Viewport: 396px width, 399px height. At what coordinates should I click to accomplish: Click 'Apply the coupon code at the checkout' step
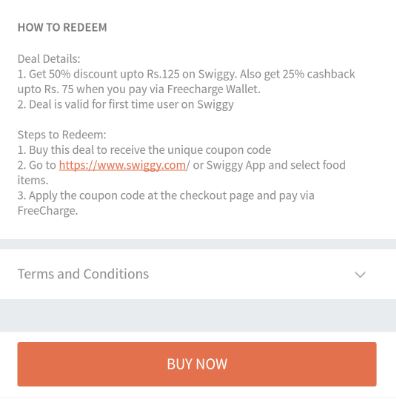(166, 195)
